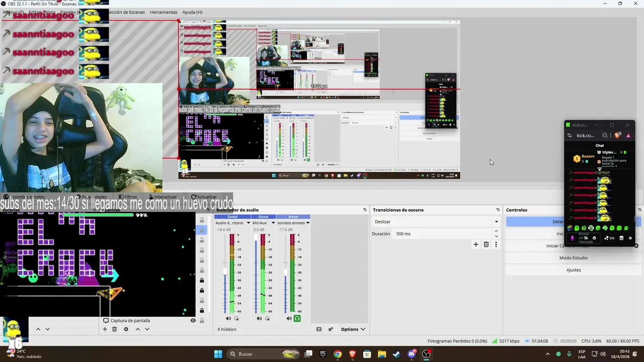Viewport: 644px width, 362px height.
Task: Click Interactuar in the source toolbar
Action: (x=162, y=197)
